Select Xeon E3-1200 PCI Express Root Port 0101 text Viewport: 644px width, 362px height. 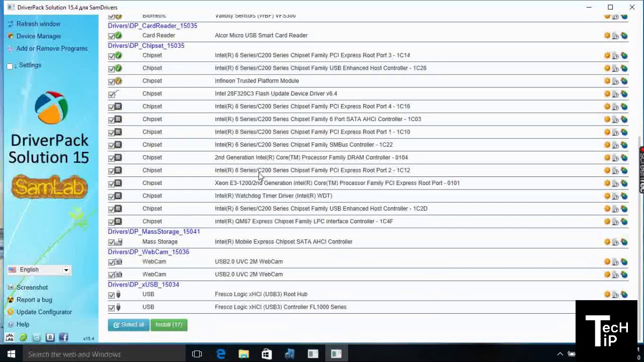[x=337, y=183]
